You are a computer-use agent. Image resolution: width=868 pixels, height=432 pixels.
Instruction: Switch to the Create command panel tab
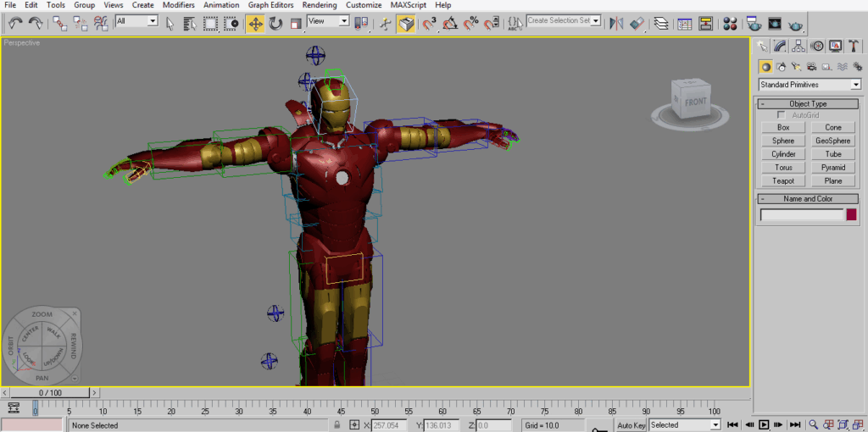[763, 46]
